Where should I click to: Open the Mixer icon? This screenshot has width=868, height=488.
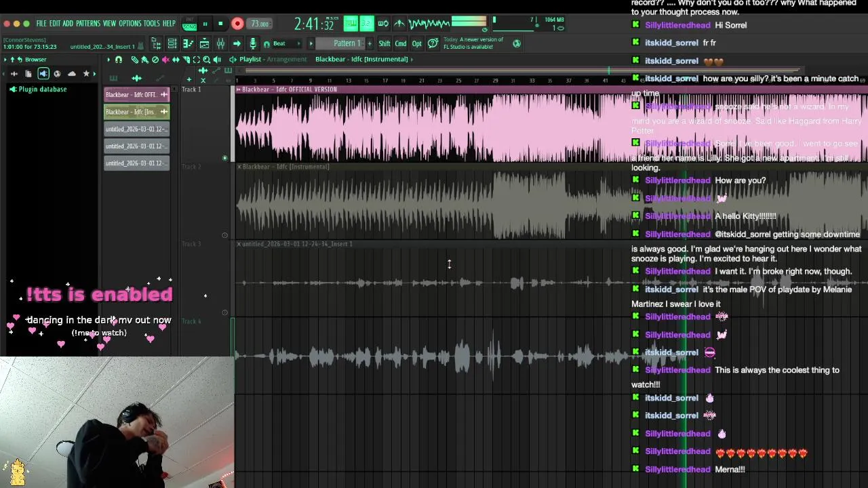pyautogui.click(x=220, y=44)
